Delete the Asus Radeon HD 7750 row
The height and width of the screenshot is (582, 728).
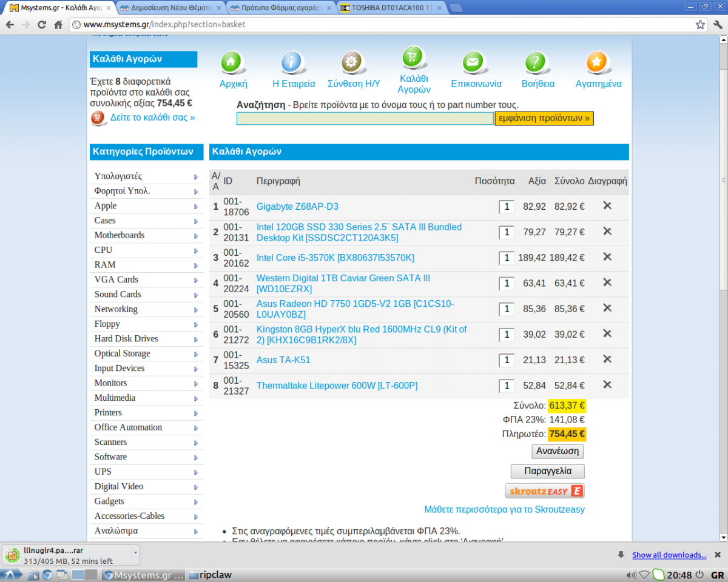pos(607,307)
